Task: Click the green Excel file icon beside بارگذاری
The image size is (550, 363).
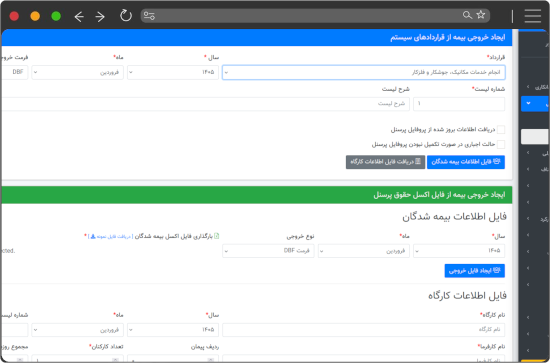Action: (x=216, y=236)
